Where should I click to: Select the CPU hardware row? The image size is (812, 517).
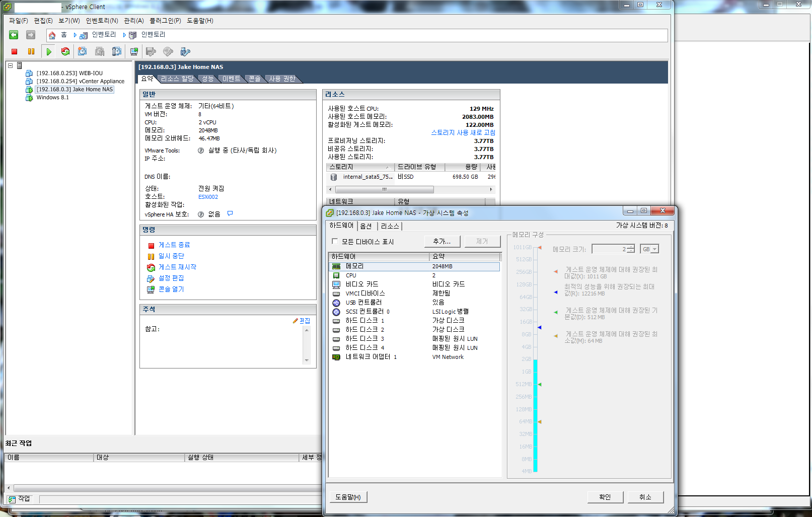click(x=414, y=275)
